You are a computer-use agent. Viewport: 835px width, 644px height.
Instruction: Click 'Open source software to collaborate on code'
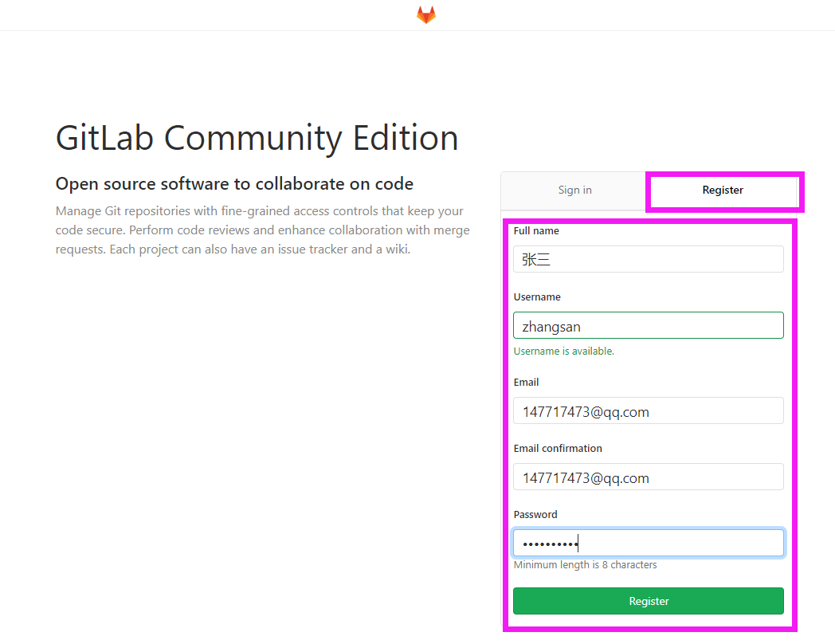(234, 184)
